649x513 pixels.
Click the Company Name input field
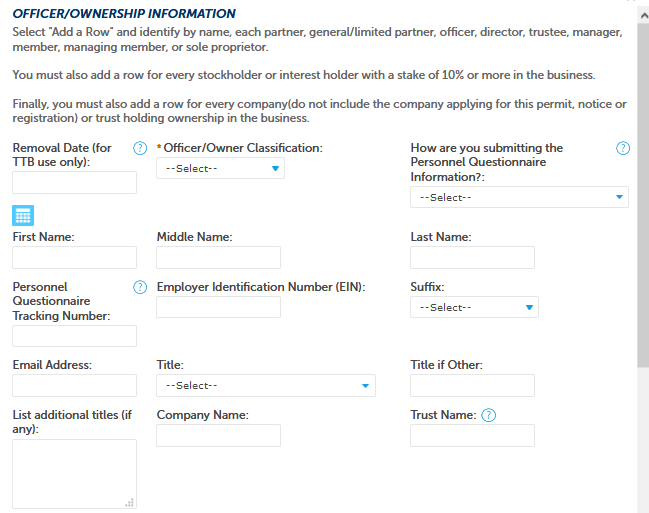(x=218, y=435)
